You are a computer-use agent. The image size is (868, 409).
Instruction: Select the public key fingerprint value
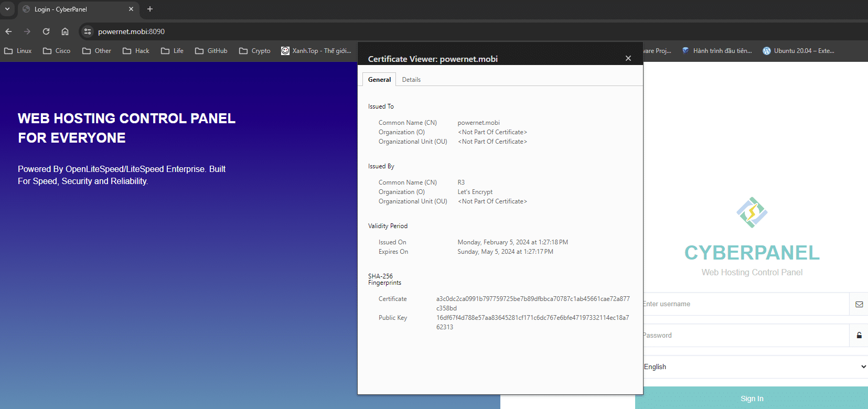[533, 322]
